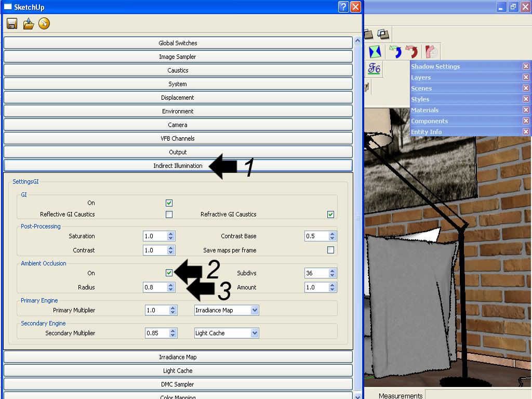Enable Reflective GI Caustics
The image size is (532, 399).
click(x=169, y=215)
